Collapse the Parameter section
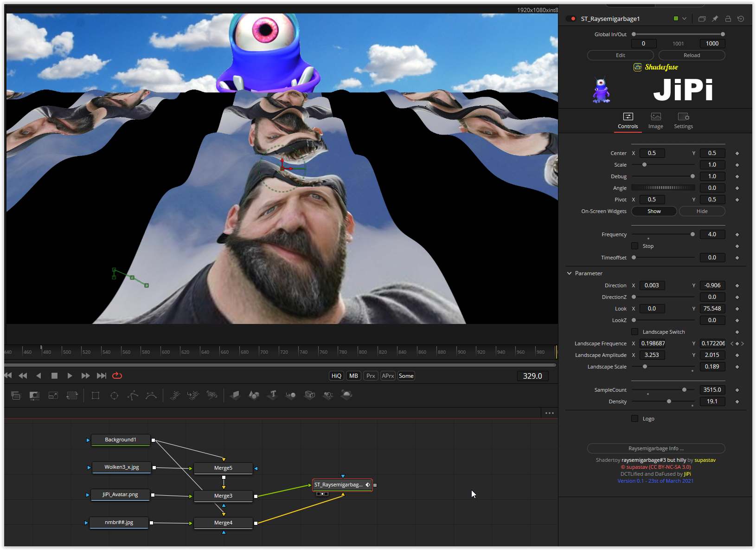 point(569,273)
